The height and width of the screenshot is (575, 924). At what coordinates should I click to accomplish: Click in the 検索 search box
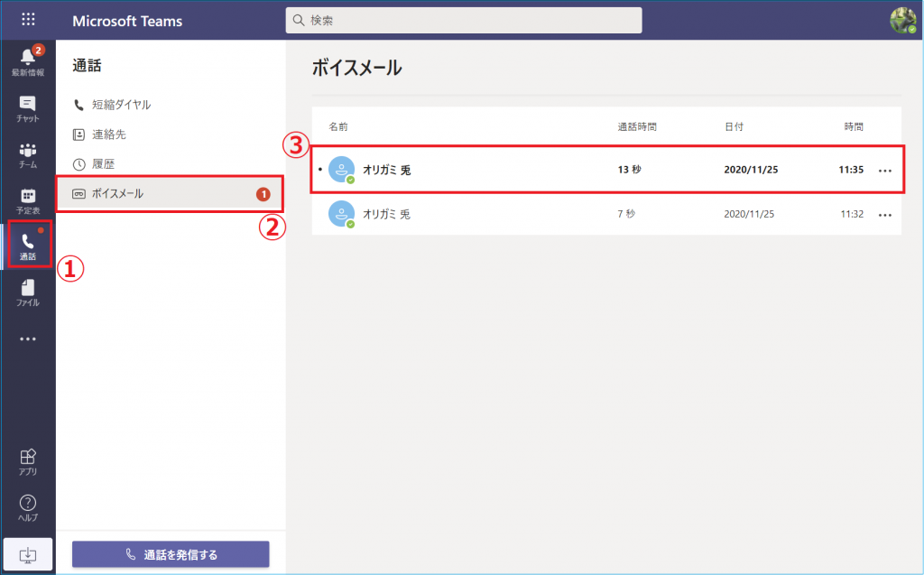pyautogui.click(x=464, y=20)
